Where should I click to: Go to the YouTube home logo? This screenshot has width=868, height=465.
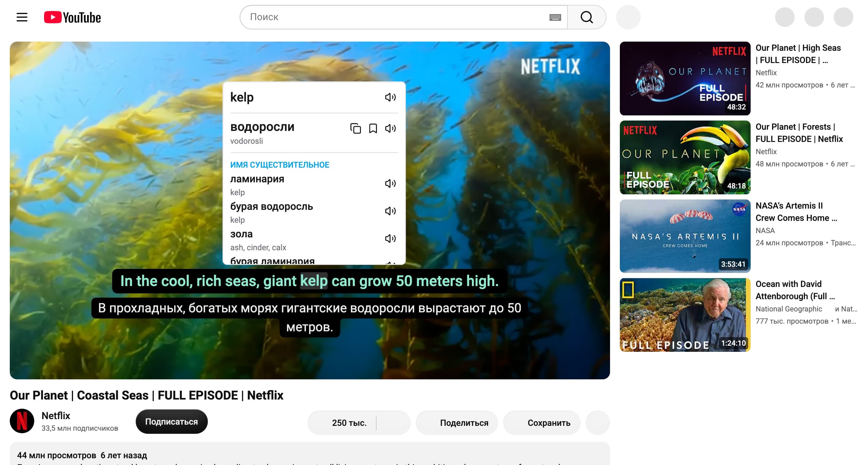72,17
